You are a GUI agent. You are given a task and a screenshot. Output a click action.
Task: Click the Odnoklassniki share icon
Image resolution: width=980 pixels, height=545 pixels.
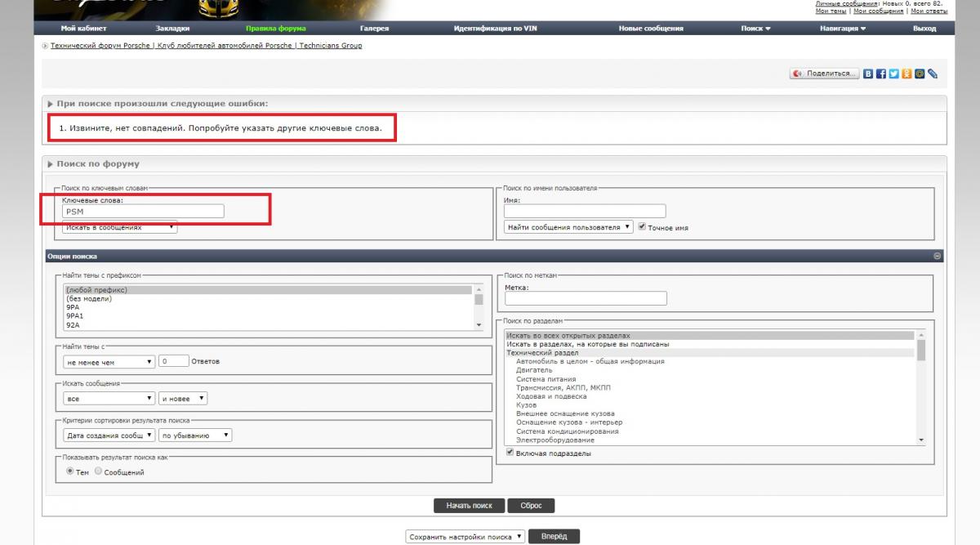click(906, 74)
